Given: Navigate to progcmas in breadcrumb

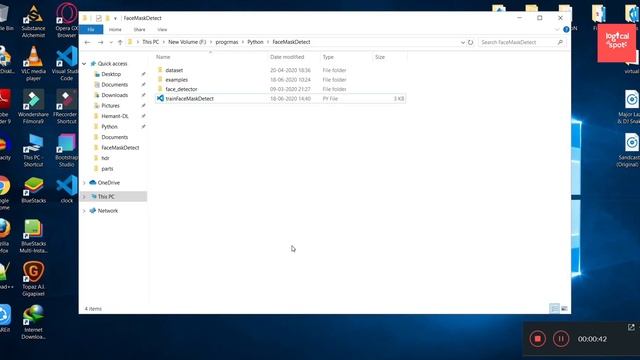Looking at the screenshot, I should tap(227, 42).
